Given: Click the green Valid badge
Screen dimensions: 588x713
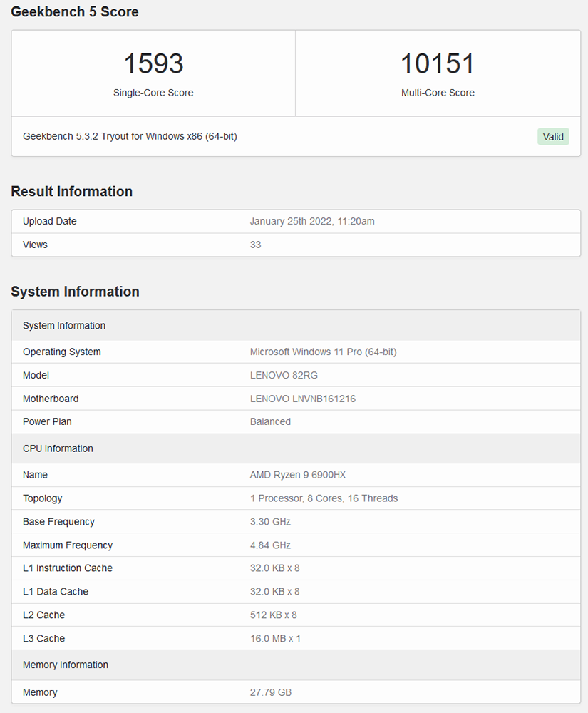Looking at the screenshot, I should point(553,137).
